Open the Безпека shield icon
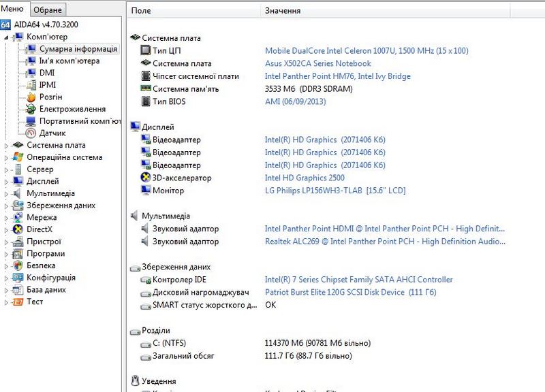The height and width of the screenshot is (392, 545). 18,265
